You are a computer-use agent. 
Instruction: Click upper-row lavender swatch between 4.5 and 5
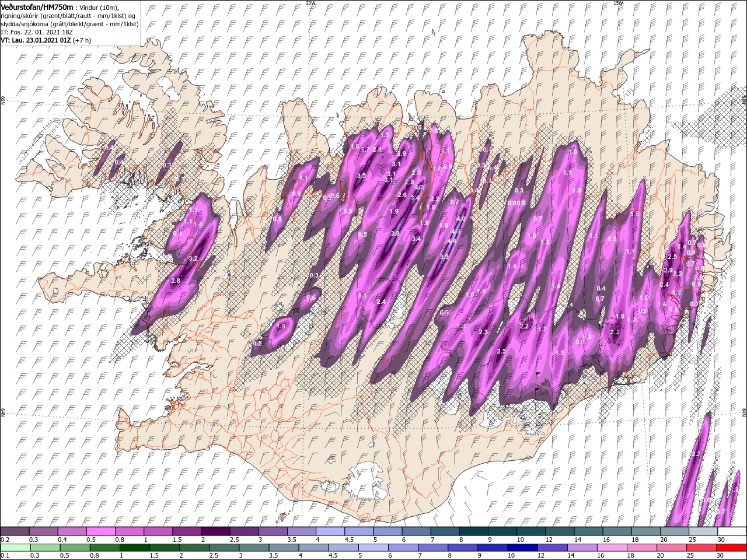tap(358, 531)
